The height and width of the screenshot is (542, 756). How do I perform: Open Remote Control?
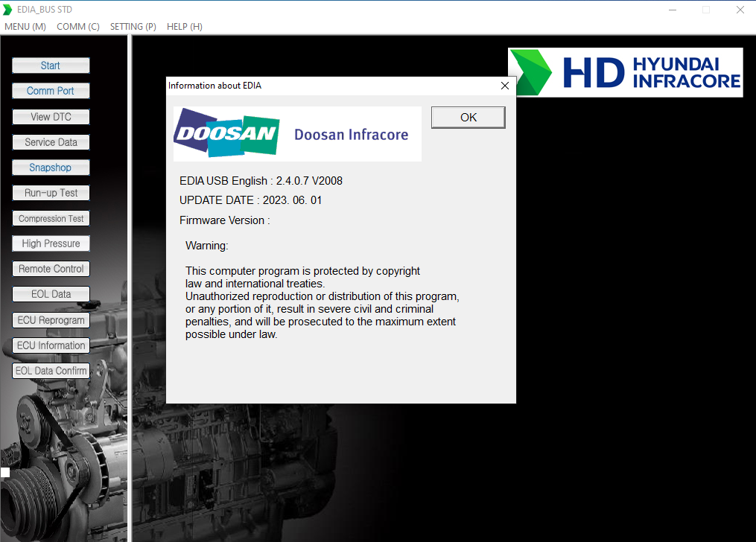51,269
